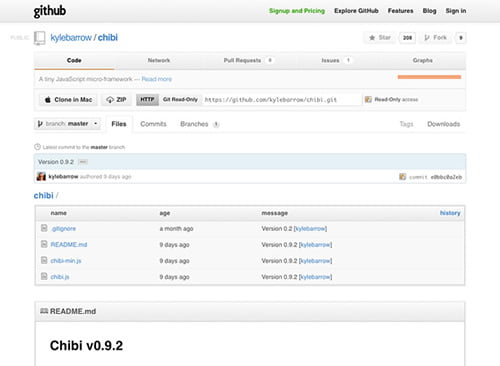500x366 pixels.
Task: Open the Tags dropdown
Action: click(x=406, y=124)
